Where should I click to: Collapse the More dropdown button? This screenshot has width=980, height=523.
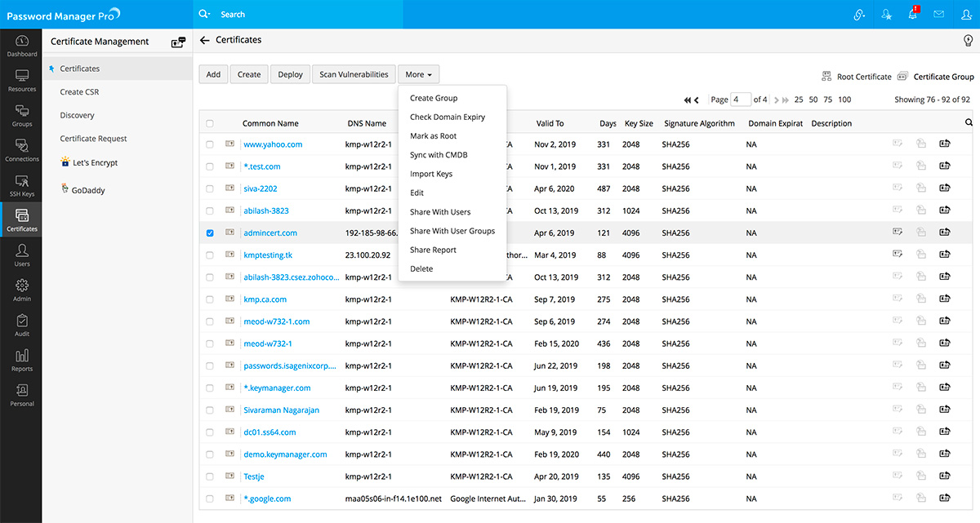[419, 74]
